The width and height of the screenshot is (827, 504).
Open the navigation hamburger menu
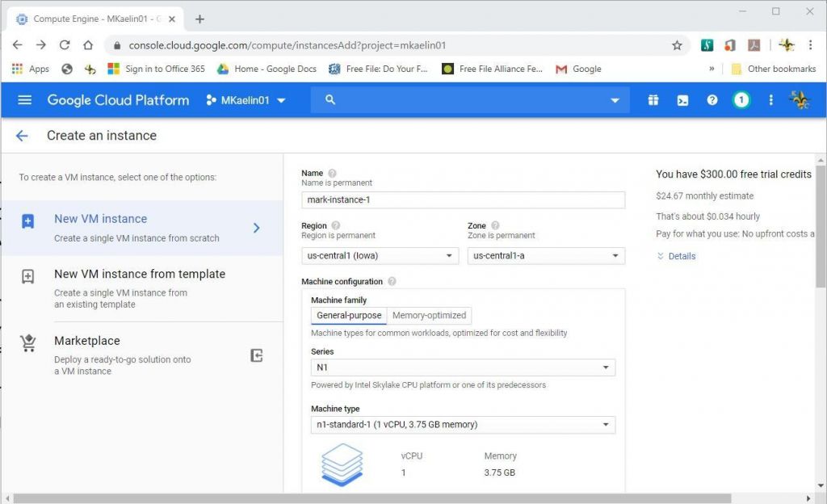(24, 100)
